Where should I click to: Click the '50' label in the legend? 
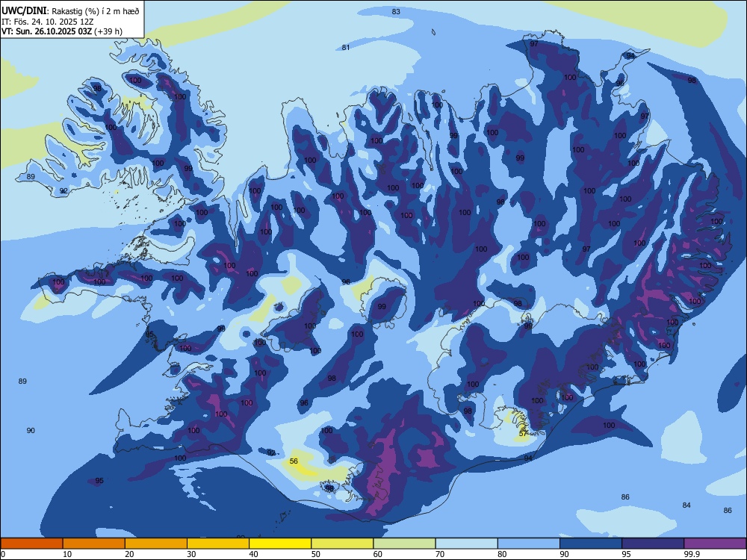pyautogui.click(x=316, y=554)
